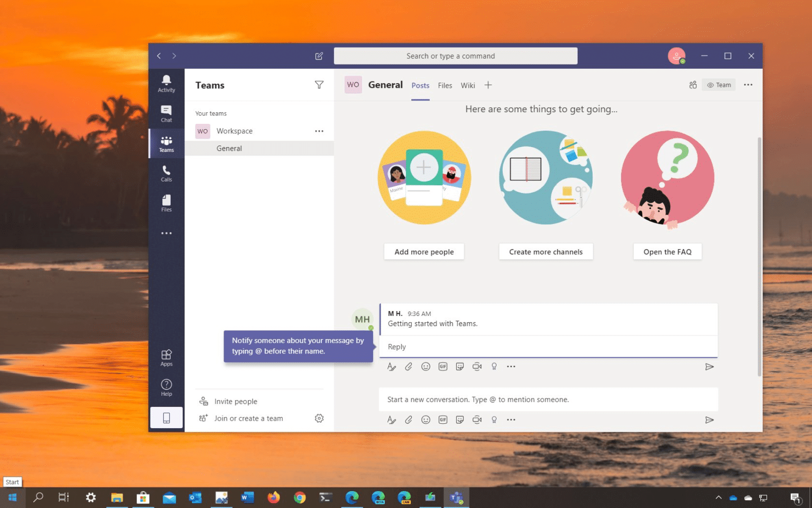Open more options for Workspace team

[x=319, y=131]
